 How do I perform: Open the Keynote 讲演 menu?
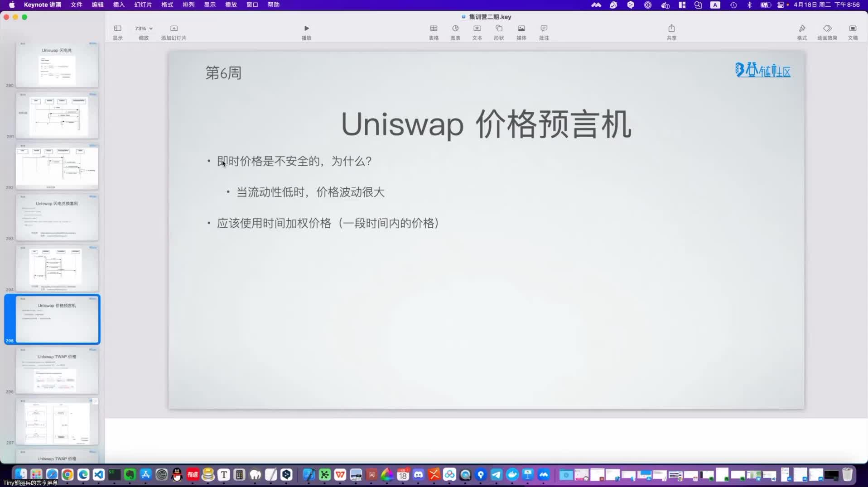43,5
